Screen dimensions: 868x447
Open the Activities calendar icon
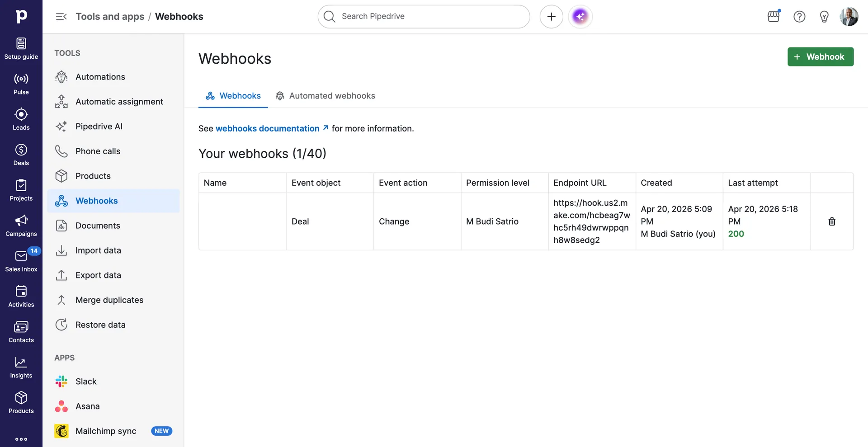[21, 295]
